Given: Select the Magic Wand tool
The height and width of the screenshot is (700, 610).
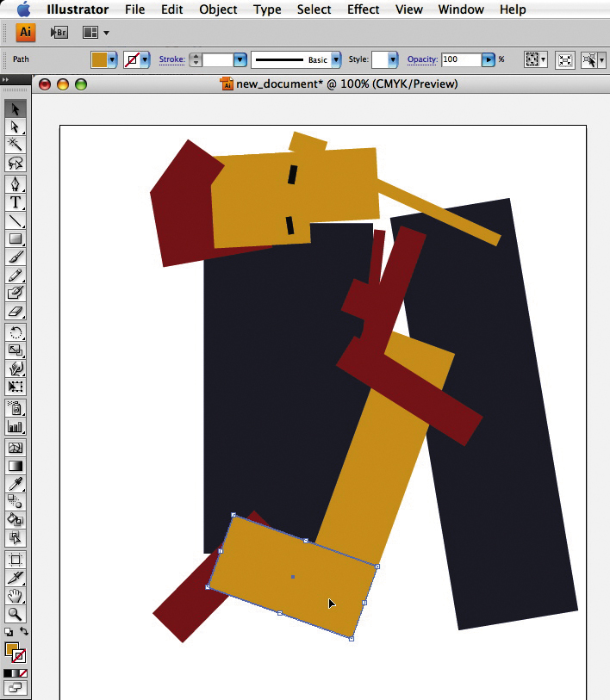Looking at the screenshot, I should [15, 145].
